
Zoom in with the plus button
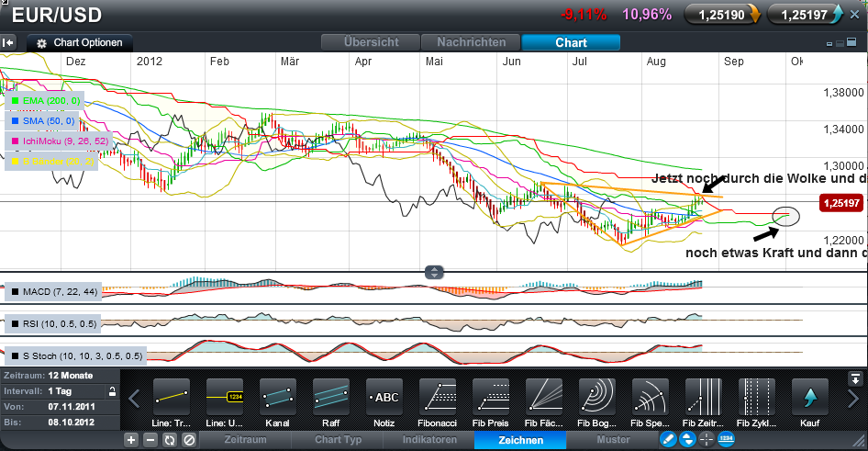pos(130,440)
